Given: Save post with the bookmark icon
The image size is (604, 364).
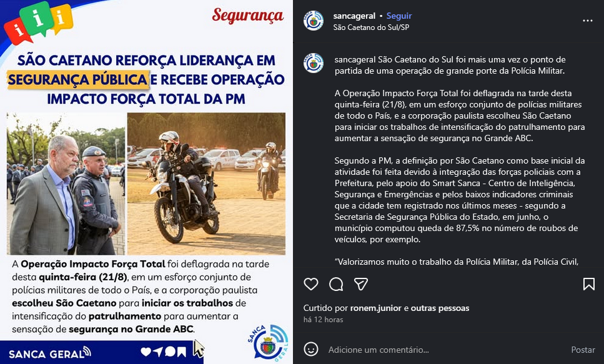Looking at the screenshot, I should click(x=588, y=284).
